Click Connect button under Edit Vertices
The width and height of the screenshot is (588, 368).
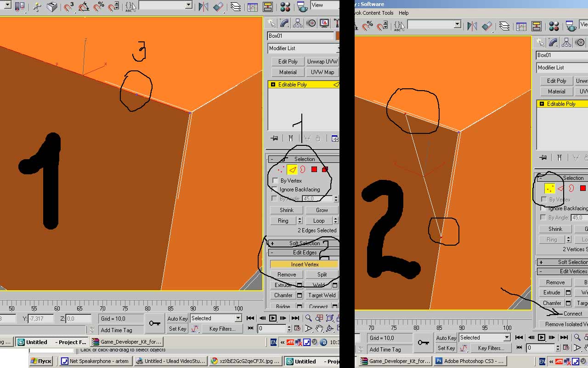click(x=572, y=314)
